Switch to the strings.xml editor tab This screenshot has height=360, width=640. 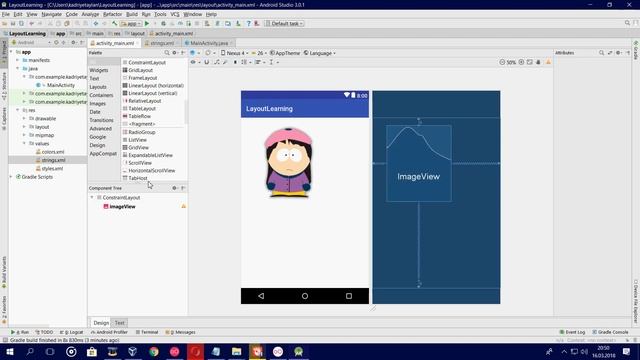[x=162, y=43]
